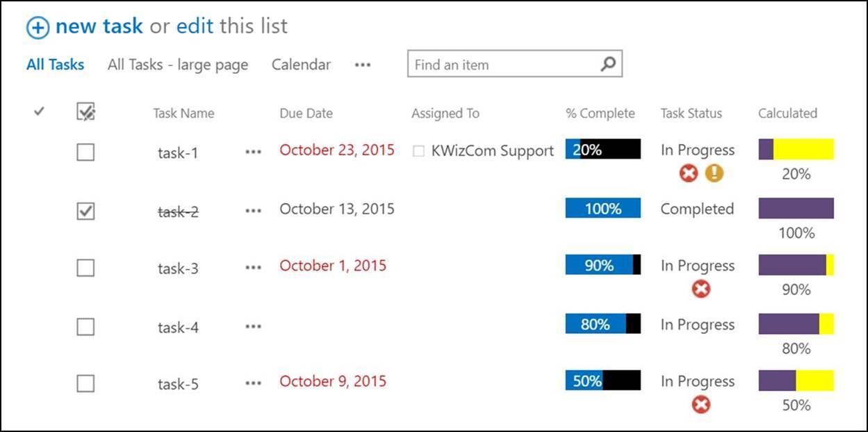Open the ellipsis menu after Calendar view

tap(362, 65)
